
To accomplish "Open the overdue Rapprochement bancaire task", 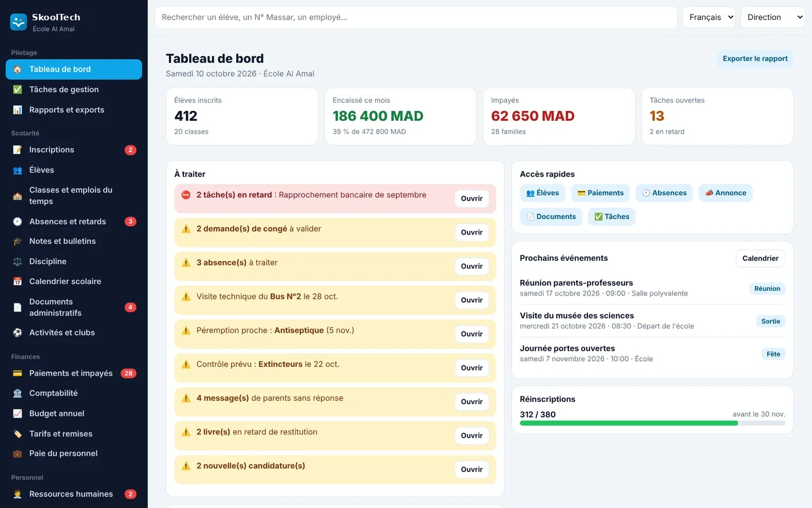I will [x=472, y=199].
